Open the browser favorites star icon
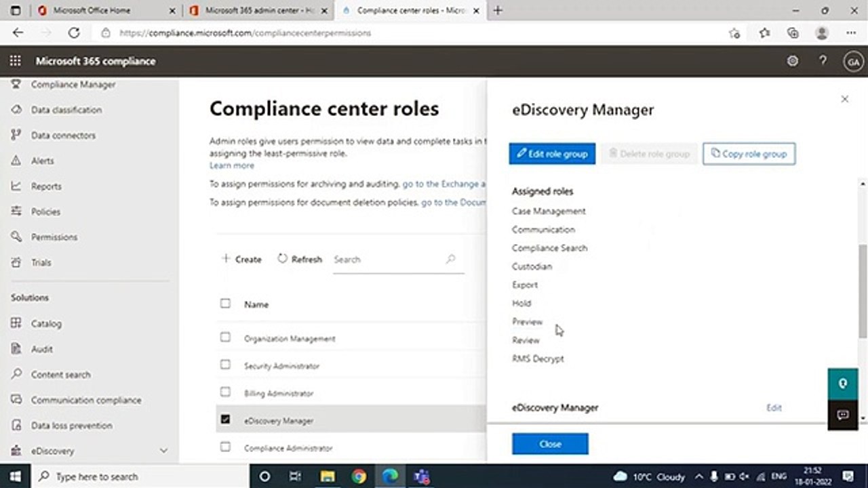This screenshot has width=868, height=488. coord(765,33)
